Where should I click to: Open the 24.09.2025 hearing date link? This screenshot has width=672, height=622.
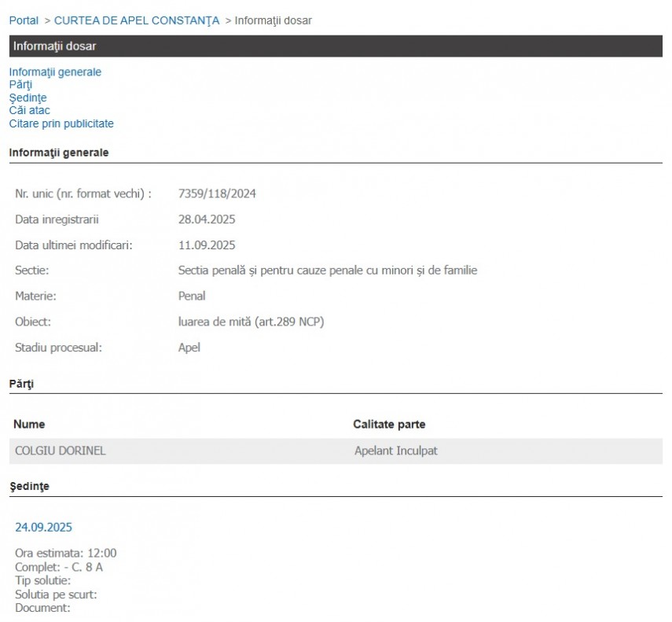[43, 528]
